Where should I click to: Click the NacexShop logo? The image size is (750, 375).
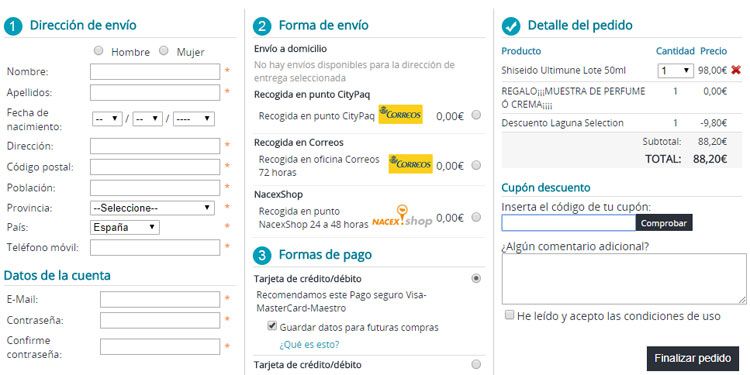(402, 217)
